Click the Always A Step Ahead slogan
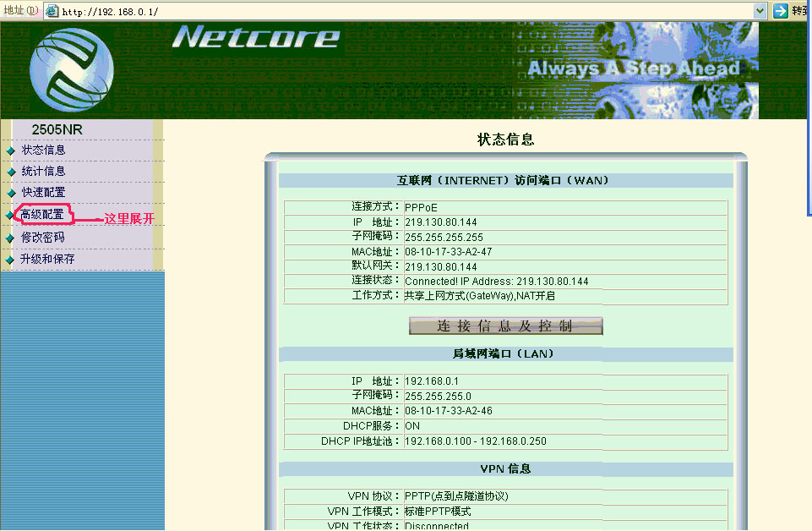This screenshot has width=812, height=531. 633,68
